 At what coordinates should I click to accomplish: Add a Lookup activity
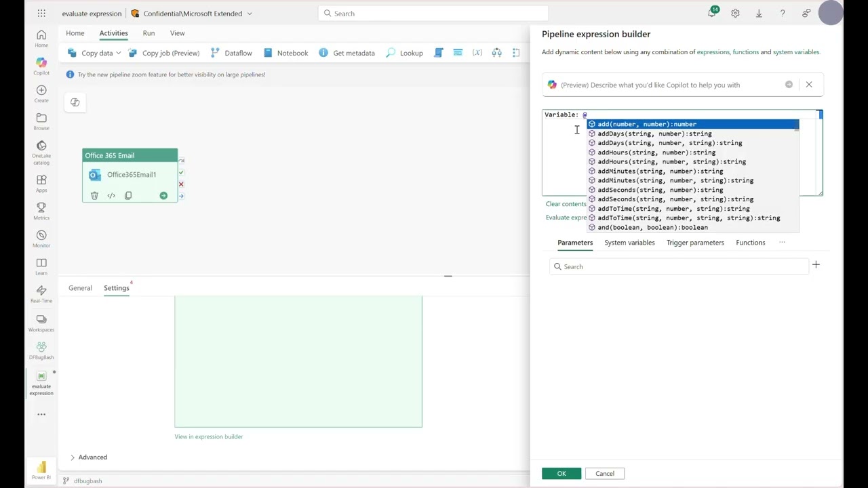[x=404, y=53]
